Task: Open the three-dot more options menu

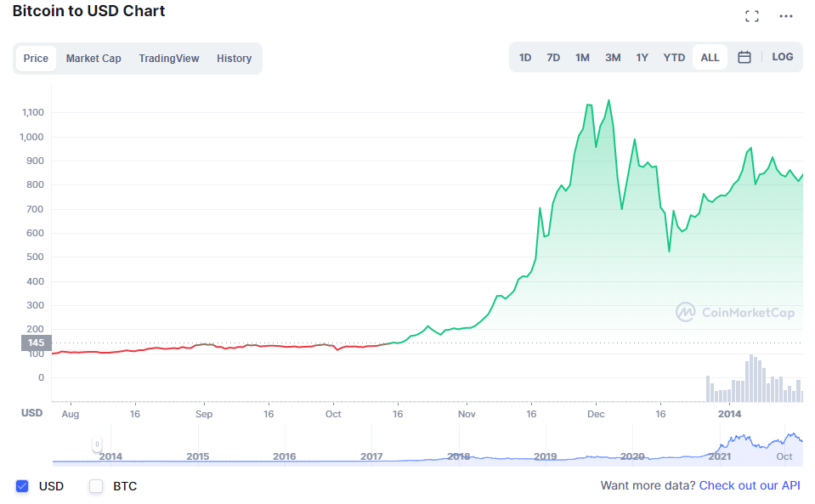Action: click(786, 16)
